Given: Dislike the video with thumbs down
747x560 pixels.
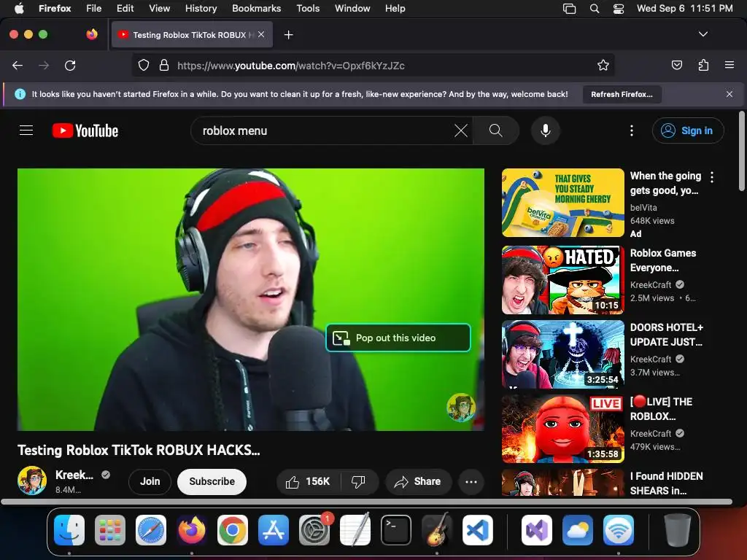Looking at the screenshot, I should point(359,482).
